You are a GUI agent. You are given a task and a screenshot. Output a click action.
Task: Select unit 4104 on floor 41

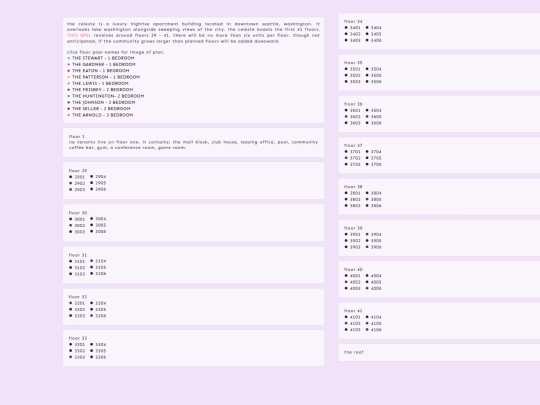click(x=376, y=317)
